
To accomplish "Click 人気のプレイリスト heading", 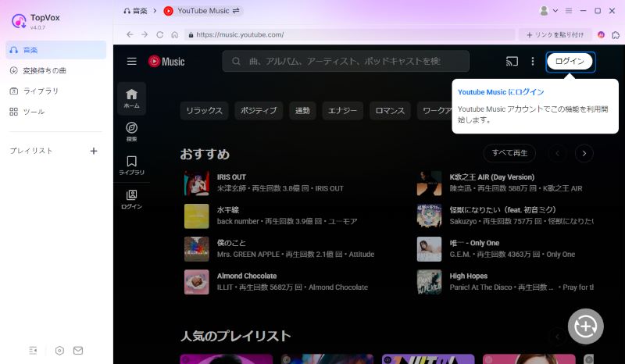I will click(x=235, y=336).
